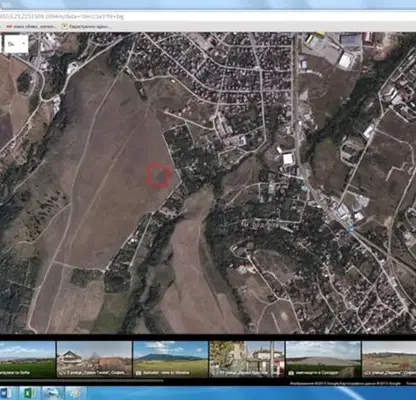Open Microsoft Excel from the taskbar

tap(30, 393)
